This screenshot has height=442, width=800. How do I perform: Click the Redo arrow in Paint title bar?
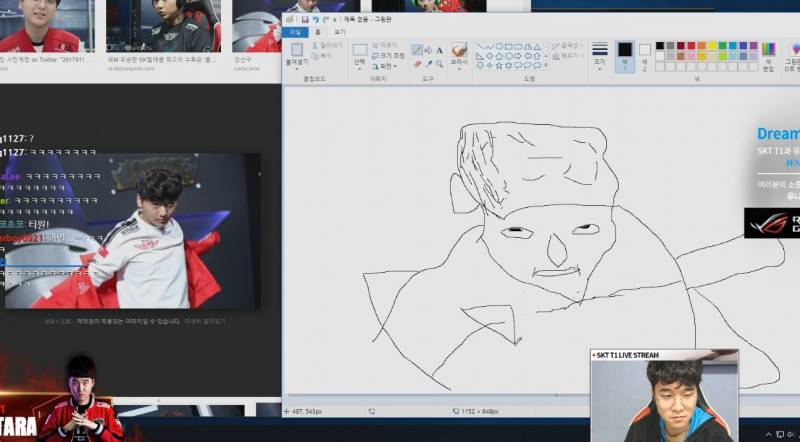pos(326,19)
